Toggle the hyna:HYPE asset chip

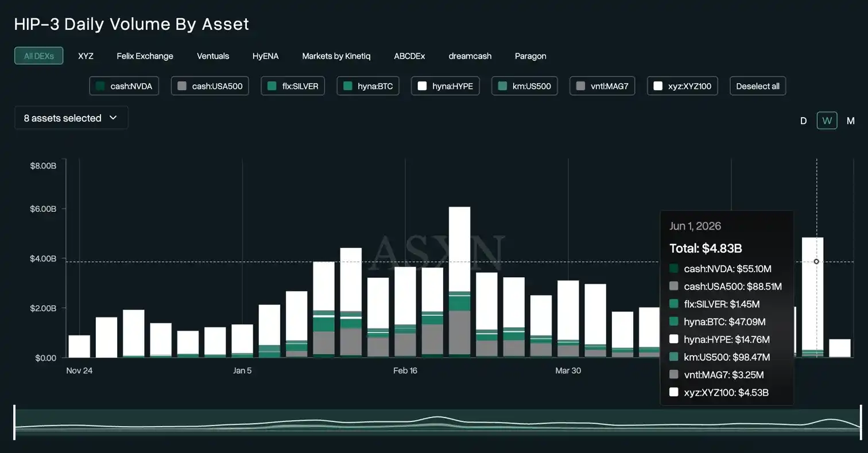tap(445, 86)
